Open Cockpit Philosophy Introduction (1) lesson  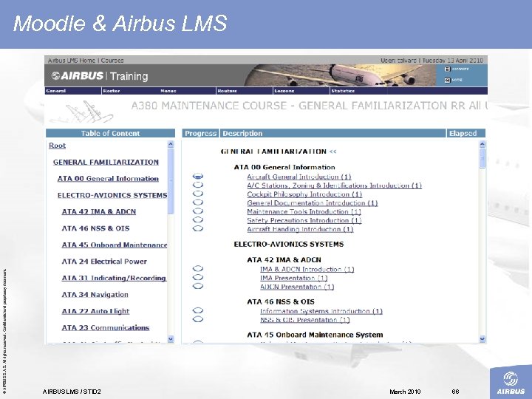pos(304,194)
